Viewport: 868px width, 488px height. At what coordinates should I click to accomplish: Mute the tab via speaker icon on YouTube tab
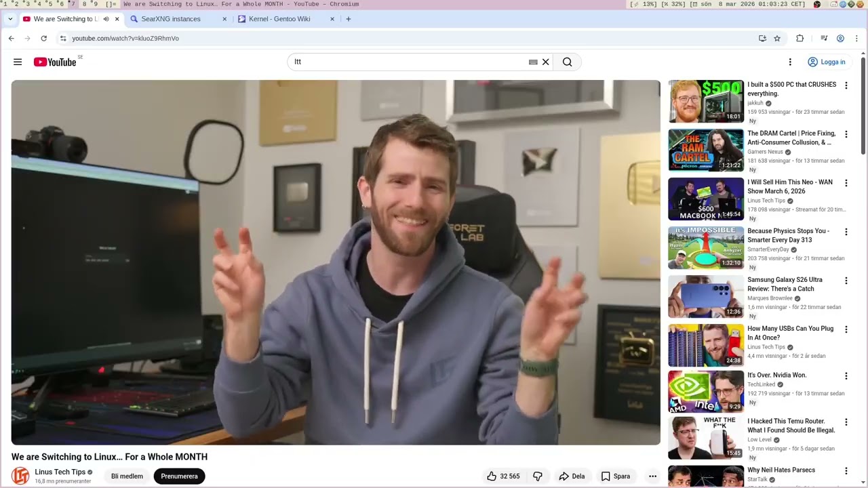[106, 19]
